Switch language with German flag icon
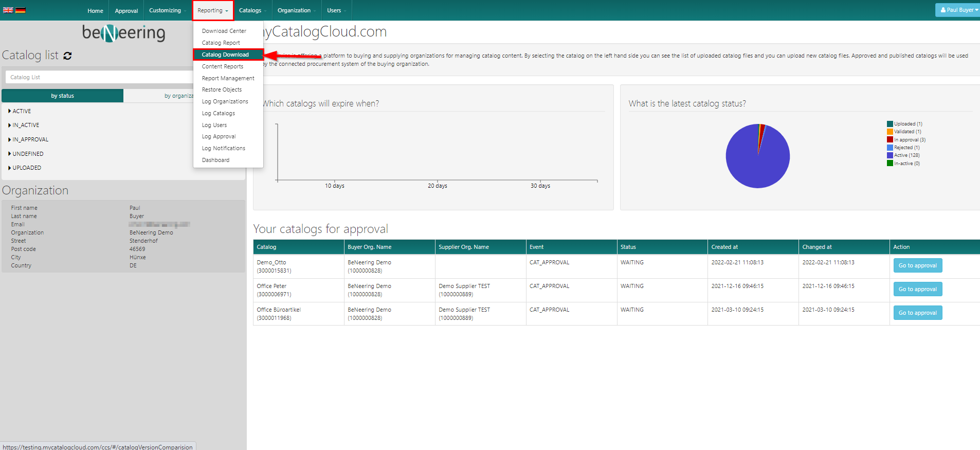Image resolution: width=980 pixels, height=450 pixels. tap(21, 10)
